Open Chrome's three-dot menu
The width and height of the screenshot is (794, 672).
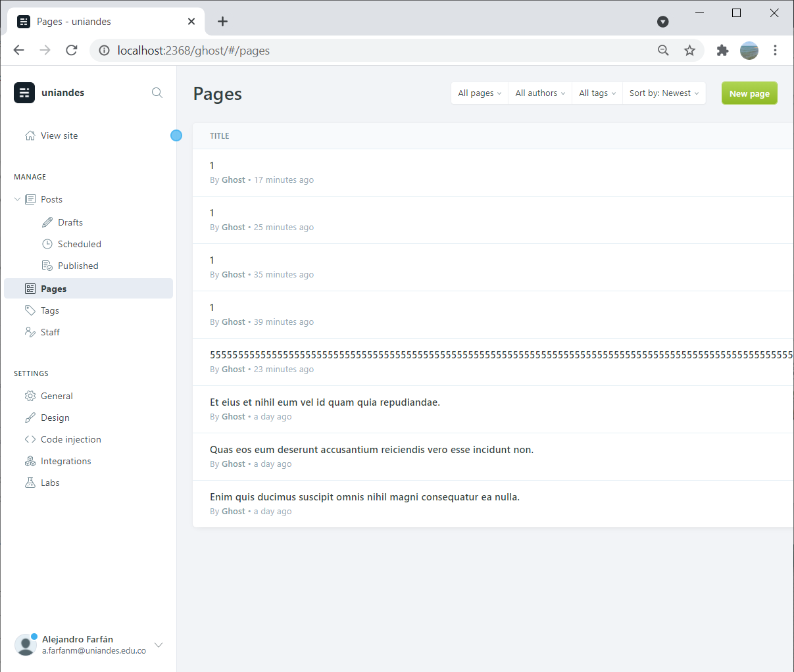776,51
